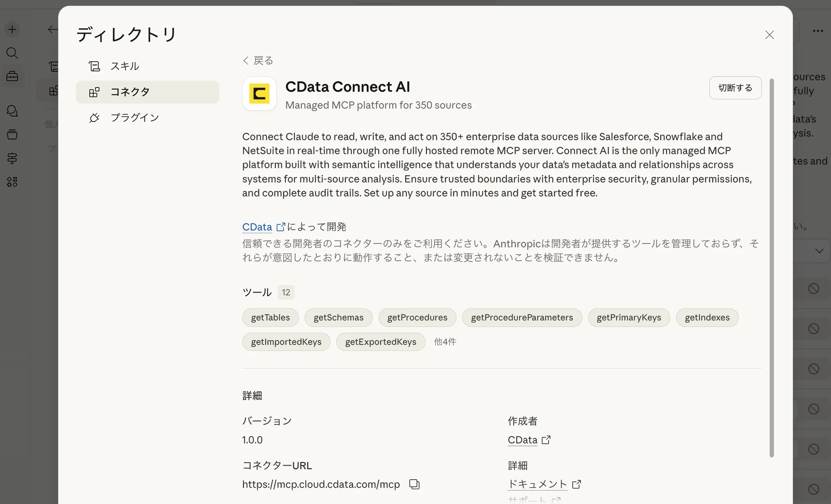Disable the topmost tool with its crossed-circle toggle
The image size is (831, 504).
(814, 288)
